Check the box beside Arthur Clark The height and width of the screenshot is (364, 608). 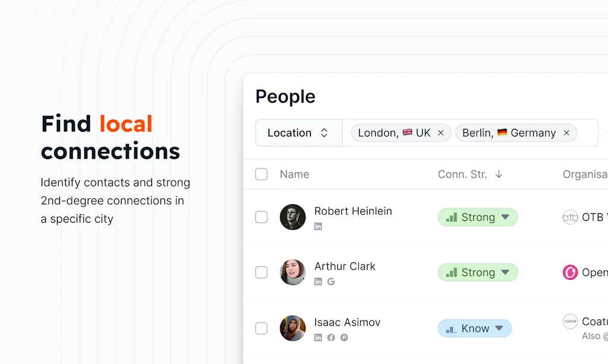click(x=261, y=273)
